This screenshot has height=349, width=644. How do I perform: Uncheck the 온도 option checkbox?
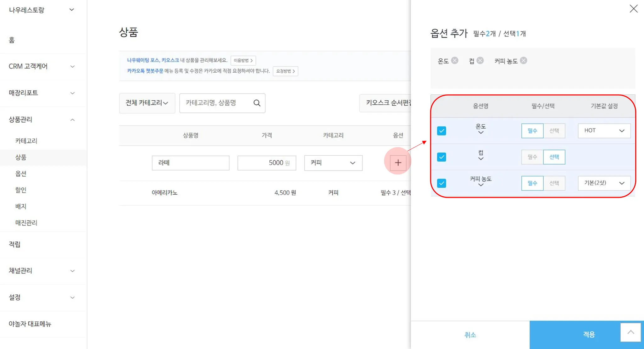tap(441, 131)
